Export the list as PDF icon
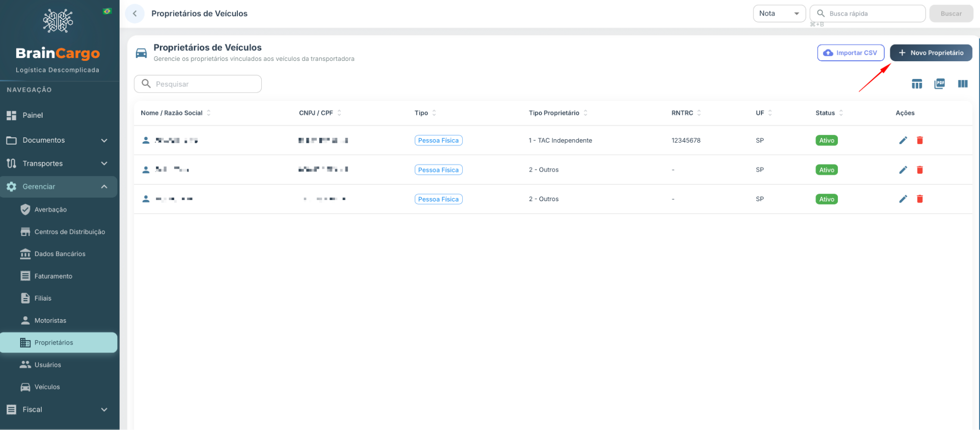This screenshot has width=980, height=430. [x=940, y=84]
